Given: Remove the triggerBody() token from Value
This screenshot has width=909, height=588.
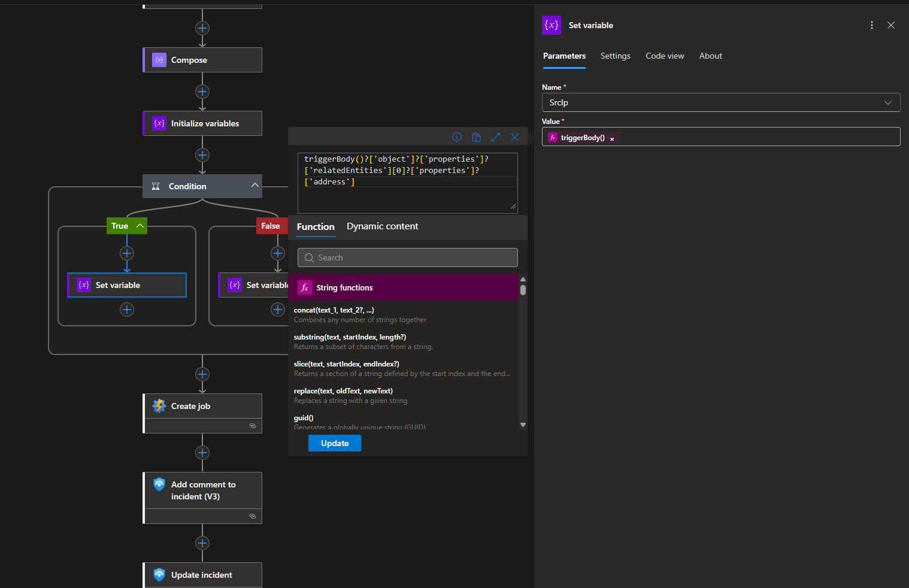Looking at the screenshot, I should coord(612,139).
